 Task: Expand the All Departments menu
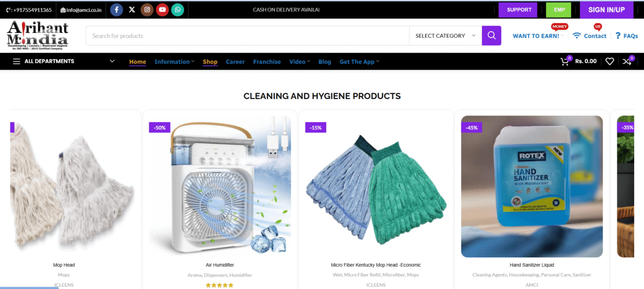click(64, 61)
